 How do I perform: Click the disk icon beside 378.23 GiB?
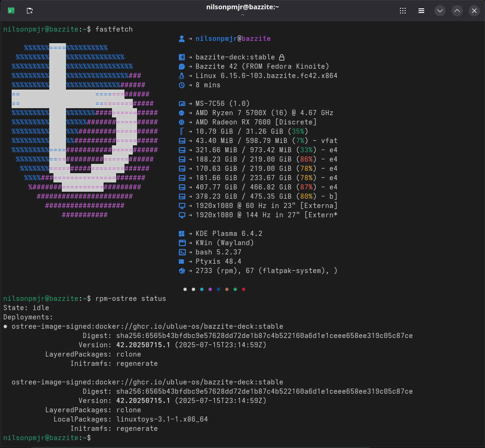point(182,196)
